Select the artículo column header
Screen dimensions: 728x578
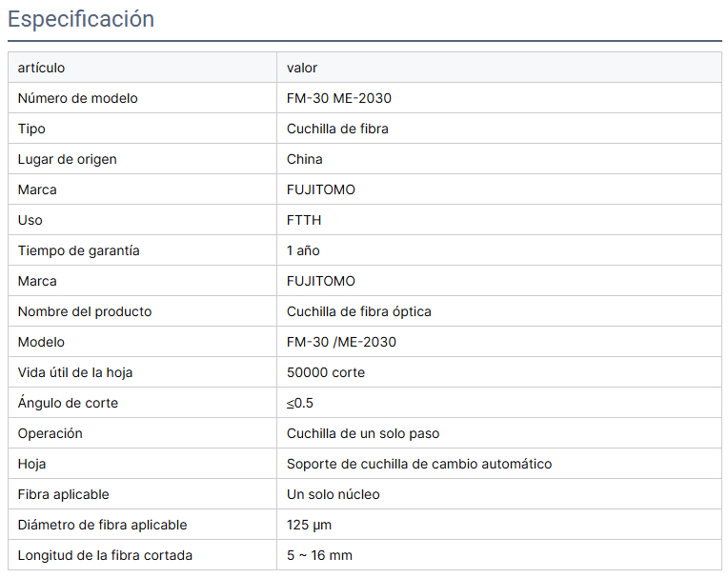pyautogui.click(x=41, y=68)
